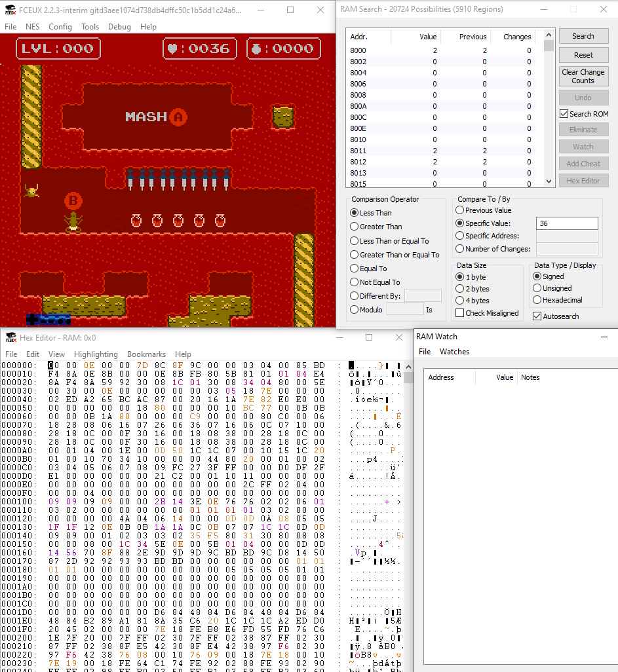Toggle the Search ROM checkbox
The height and width of the screenshot is (672, 618).
pyautogui.click(x=584, y=113)
